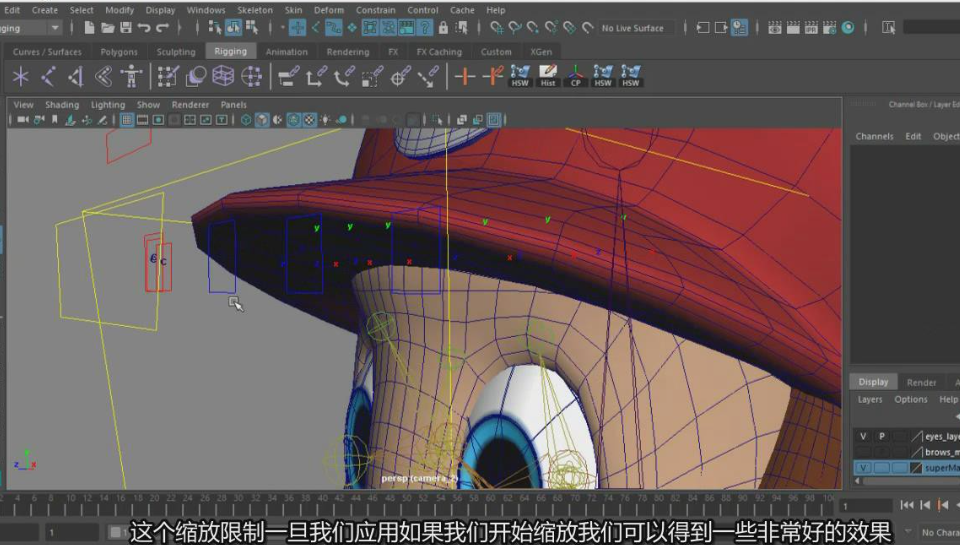Click the Pole Vector Constraint shelf icon
Screen dimensions: 960x545
(x=429, y=77)
